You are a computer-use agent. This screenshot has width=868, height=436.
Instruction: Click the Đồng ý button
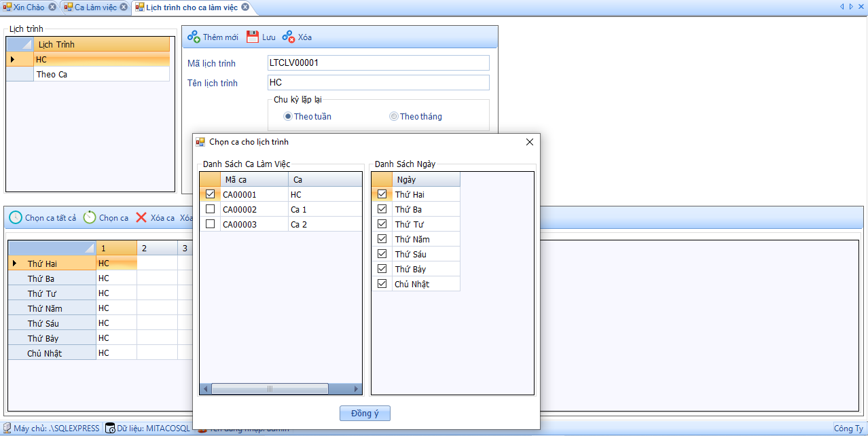tap(365, 414)
